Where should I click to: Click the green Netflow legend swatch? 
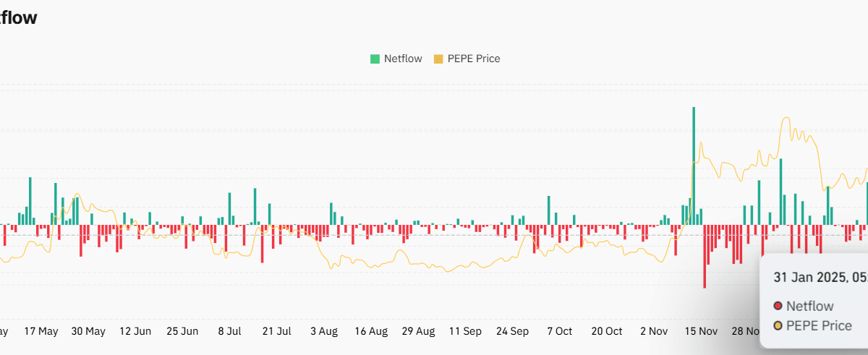(x=375, y=59)
